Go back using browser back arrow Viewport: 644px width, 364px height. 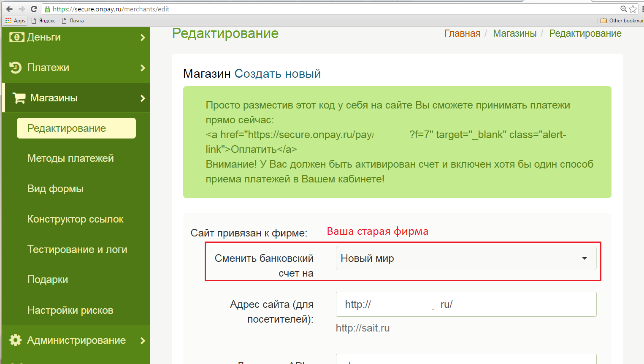click(9, 9)
